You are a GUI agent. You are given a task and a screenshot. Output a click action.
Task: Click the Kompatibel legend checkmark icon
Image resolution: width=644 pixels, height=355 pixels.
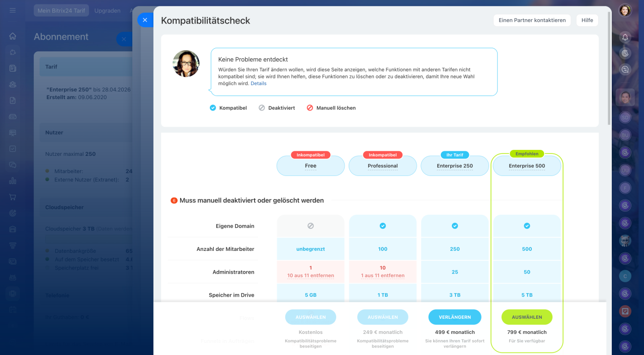[213, 108]
